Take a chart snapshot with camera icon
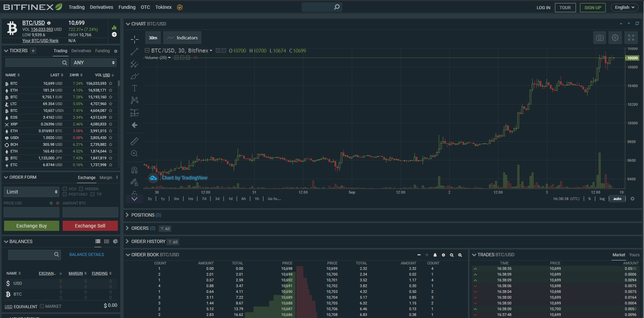This screenshot has height=318, width=644. (600, 38)
